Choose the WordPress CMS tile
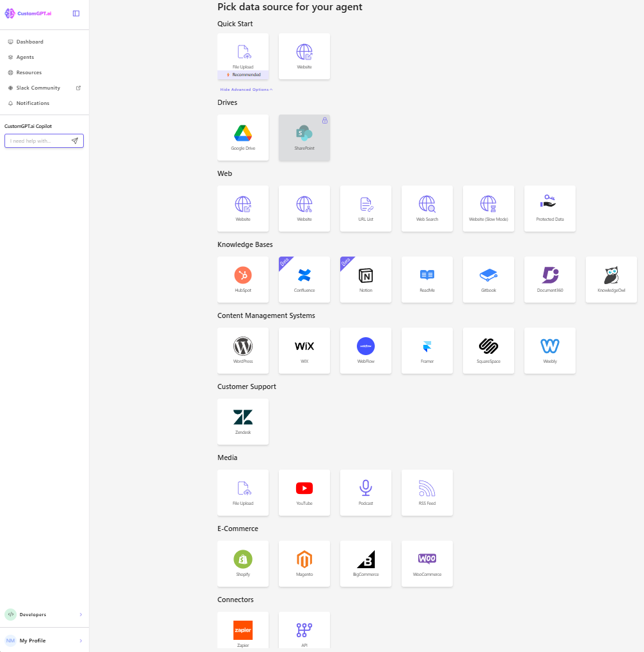 (x=243, y=350)
